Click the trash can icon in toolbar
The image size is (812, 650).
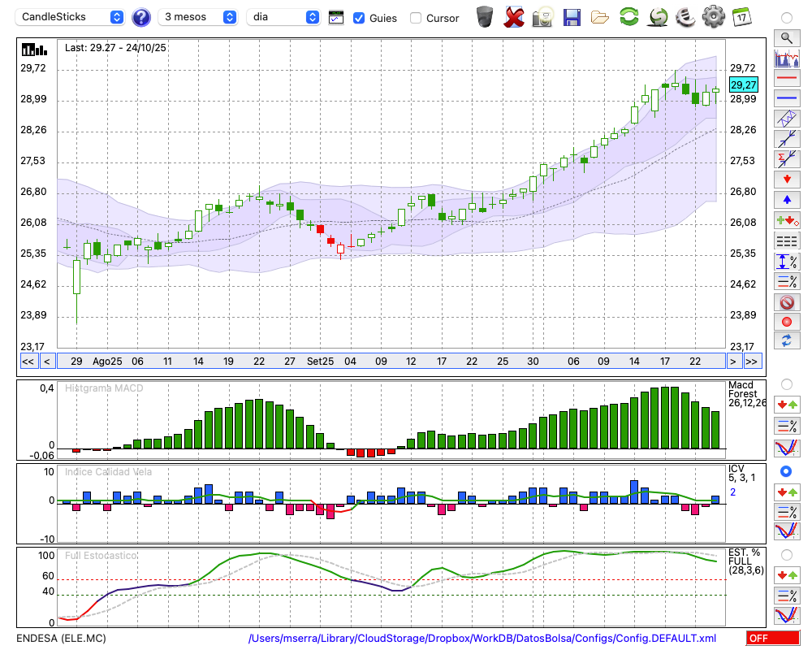[x=485, y=17]
